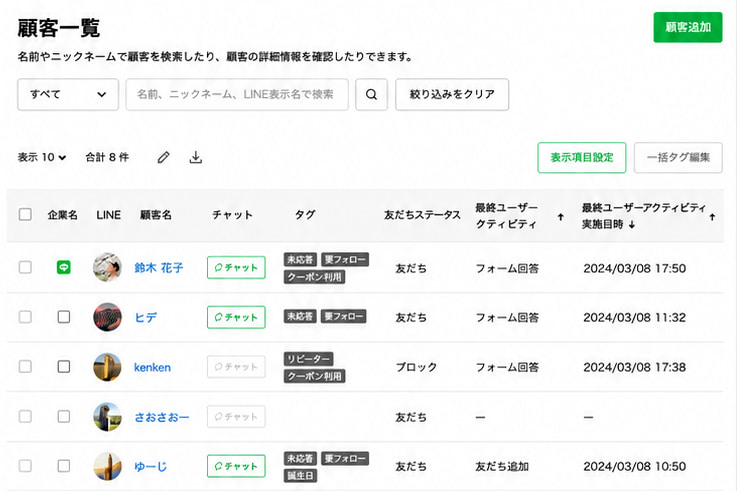Screen dimensions: 737x491
Task: Toggle the select-all header checkbox
Action: [25, 215]
